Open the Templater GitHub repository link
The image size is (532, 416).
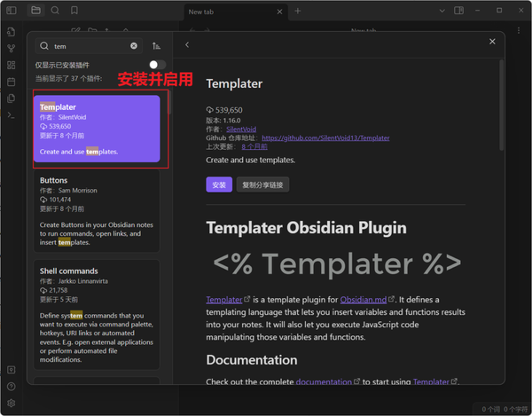(x=325, y=138)
